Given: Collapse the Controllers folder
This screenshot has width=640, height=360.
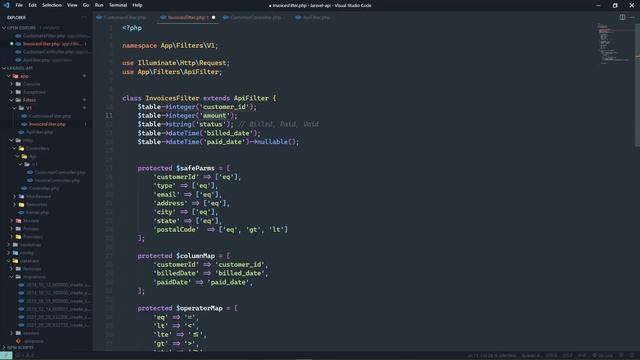Looking at the screenshot, I should click(x=46, y=149).
